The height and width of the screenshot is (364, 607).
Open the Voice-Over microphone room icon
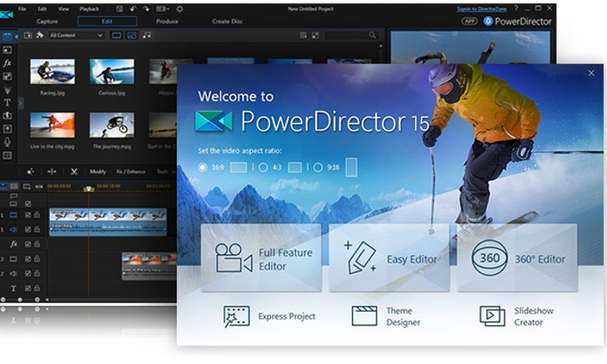[x=7, y=142]
